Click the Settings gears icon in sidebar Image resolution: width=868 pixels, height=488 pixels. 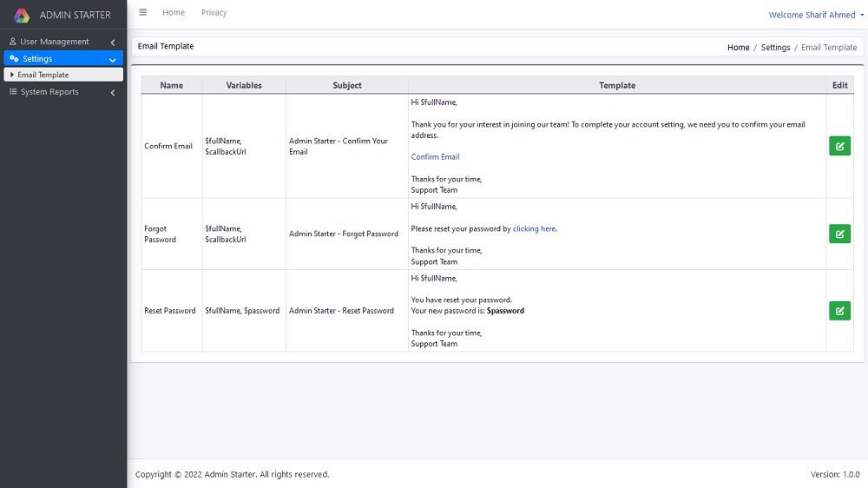14,59
